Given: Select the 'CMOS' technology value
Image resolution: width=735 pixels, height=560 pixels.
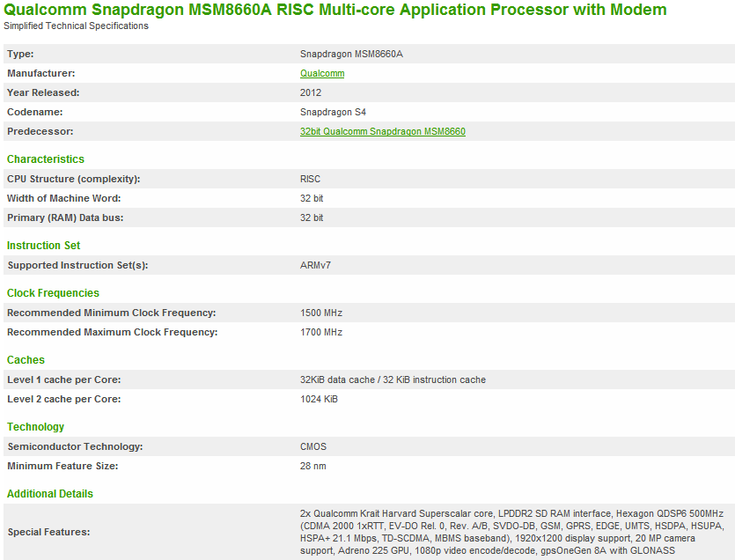Looking at the screenshot, I should pyautogui.click(x=313, y=446).
